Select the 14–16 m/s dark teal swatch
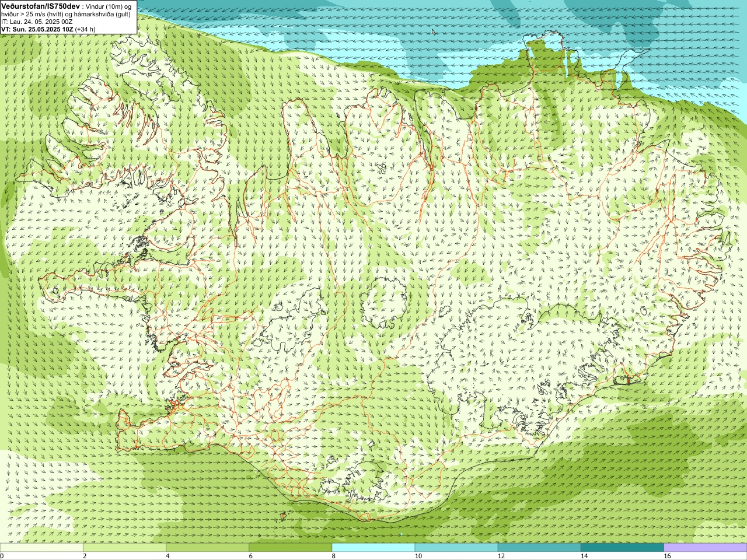Viewport: 747px width, 560px height. click(623, 548)
